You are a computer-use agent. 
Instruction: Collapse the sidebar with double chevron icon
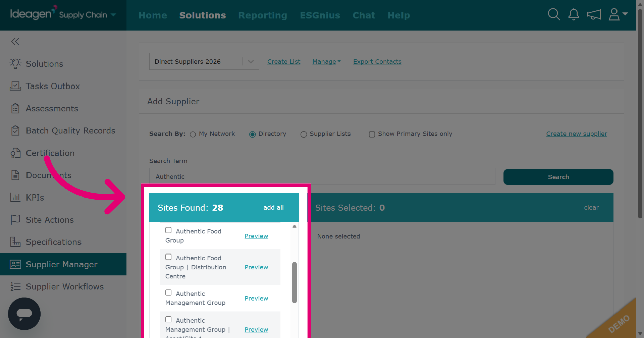click(x=15, y=41)
